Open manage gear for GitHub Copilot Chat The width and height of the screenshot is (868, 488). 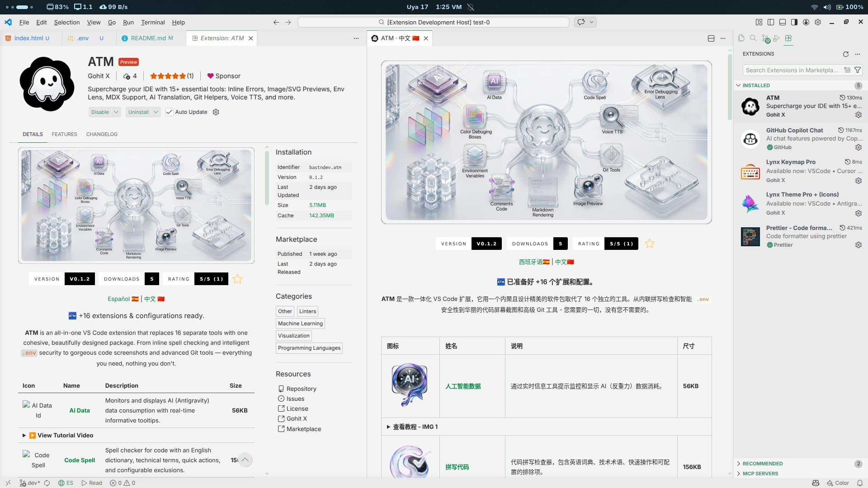pos(858,147)
